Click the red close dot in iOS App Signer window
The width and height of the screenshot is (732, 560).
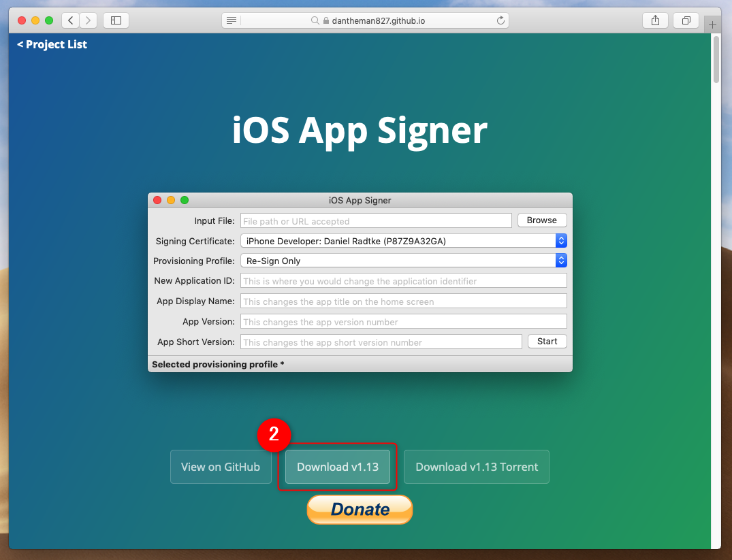tap(157, 200)
